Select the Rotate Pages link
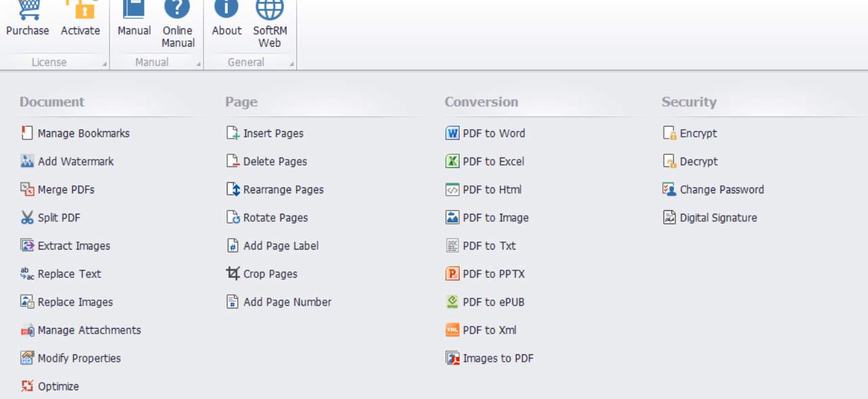This screenshot has height=399, width=868. coord(276,218)
